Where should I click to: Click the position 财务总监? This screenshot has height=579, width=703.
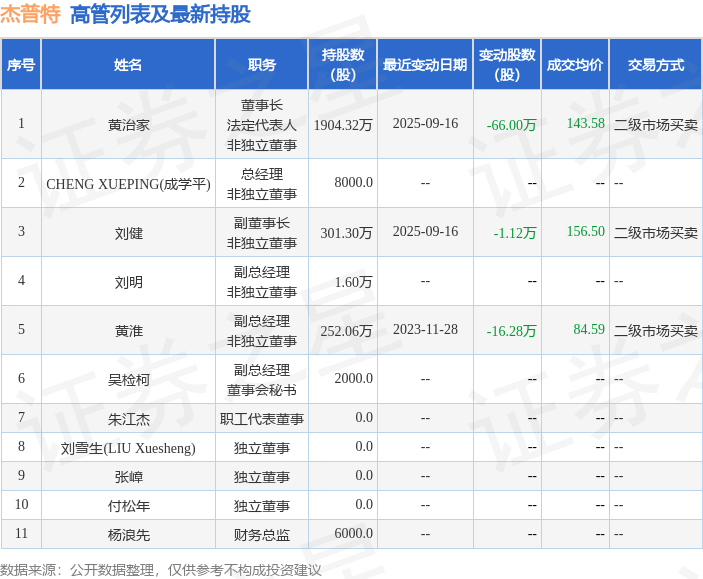click(x=262, y=534)
